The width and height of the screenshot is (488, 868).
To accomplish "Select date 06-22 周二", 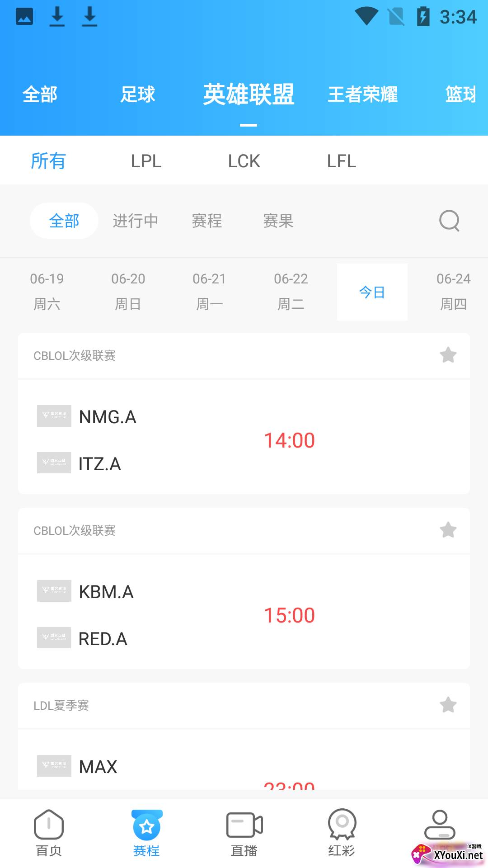I will click(291, 292).
